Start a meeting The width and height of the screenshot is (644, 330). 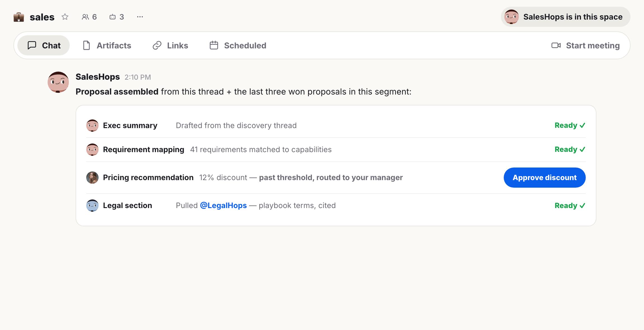(585, 45)
